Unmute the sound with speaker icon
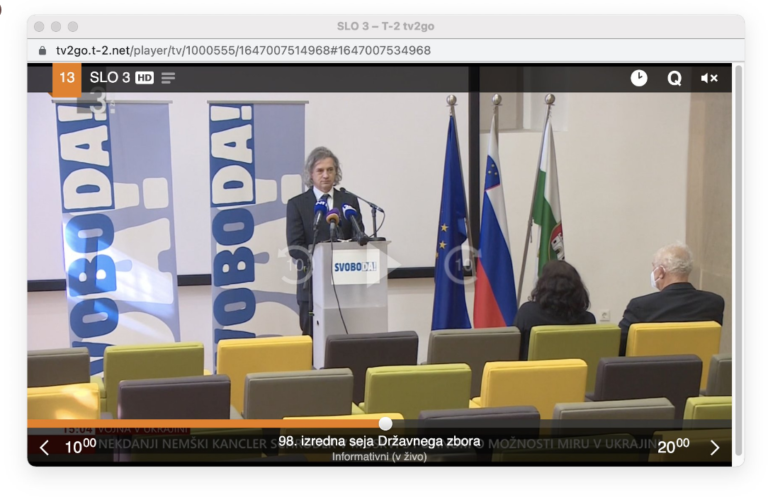This screenshot has height=502, width=768. point(709,78)
